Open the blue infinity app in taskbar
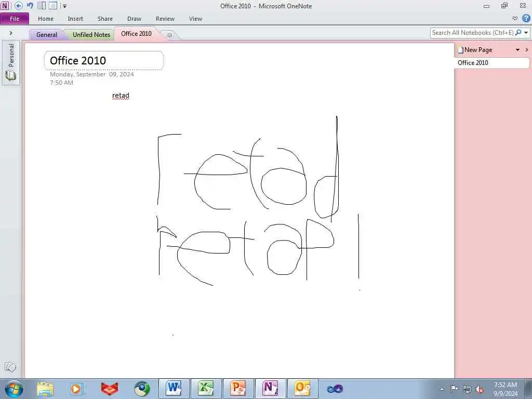The width and height of the screenshot is (532, 399). coord(335,389)
